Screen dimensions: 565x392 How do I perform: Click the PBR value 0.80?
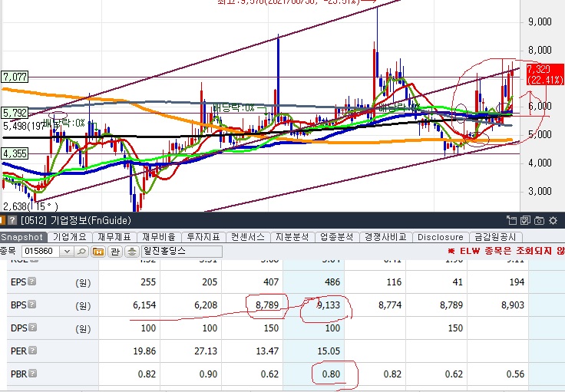(331, 374)
